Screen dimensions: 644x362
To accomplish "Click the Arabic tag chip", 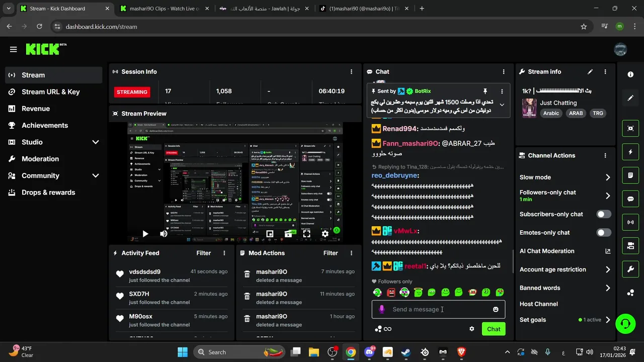I will (551, 114).
